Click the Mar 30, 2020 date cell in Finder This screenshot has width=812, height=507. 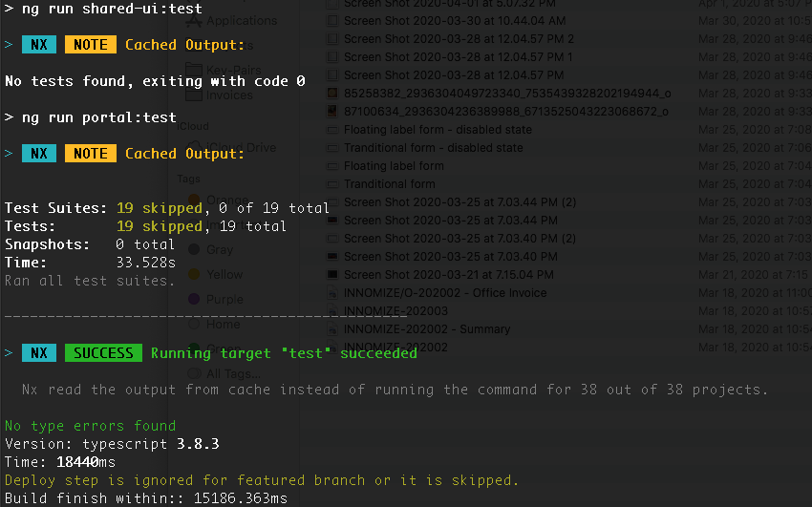(x=755, y=21)
